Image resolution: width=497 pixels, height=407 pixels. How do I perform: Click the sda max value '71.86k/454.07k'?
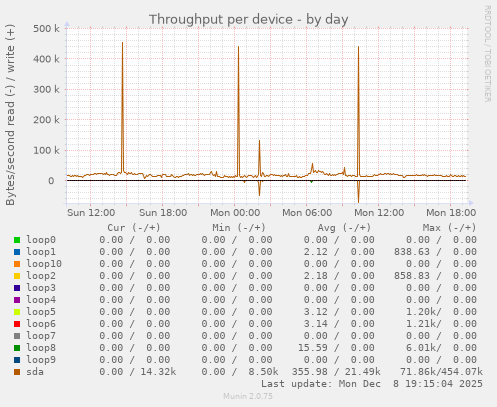coord(441,372)
